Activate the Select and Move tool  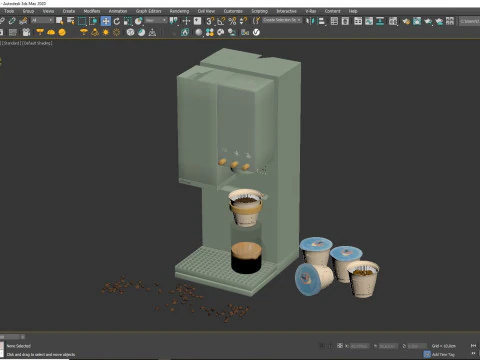point(106,21)
